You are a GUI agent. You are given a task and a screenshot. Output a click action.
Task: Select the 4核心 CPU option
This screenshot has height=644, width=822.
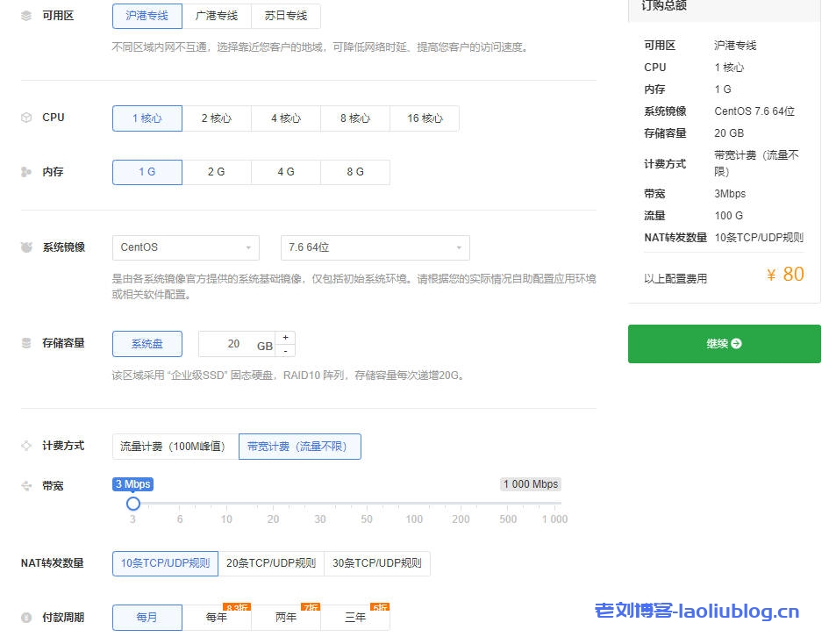pos(286,118)
